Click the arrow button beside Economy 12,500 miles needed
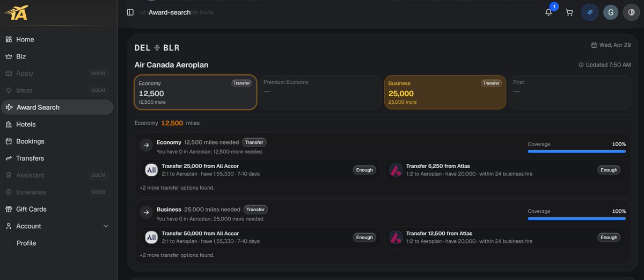 146,145
